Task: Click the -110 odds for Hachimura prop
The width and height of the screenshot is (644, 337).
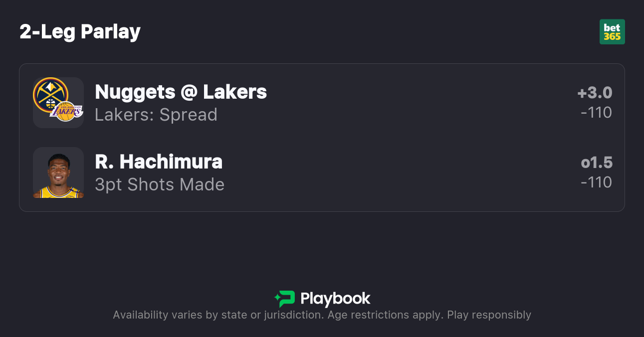Action: [x=596, y=182]
